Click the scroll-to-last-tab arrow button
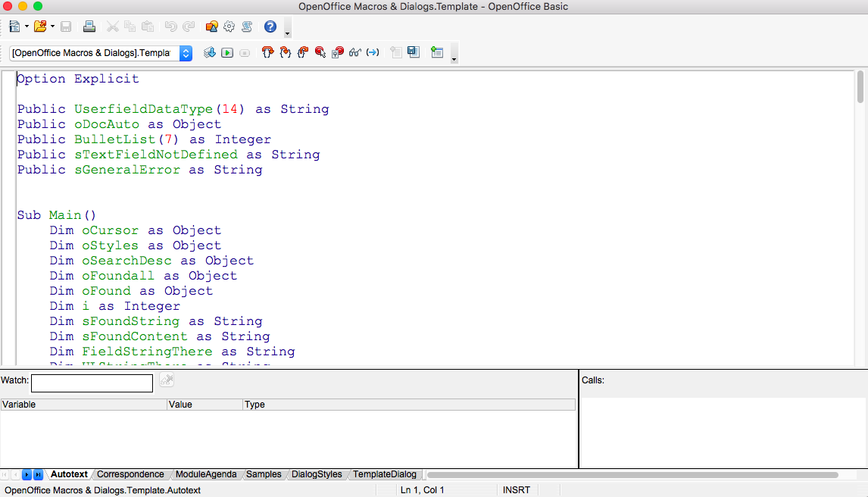 pos(39,475)
